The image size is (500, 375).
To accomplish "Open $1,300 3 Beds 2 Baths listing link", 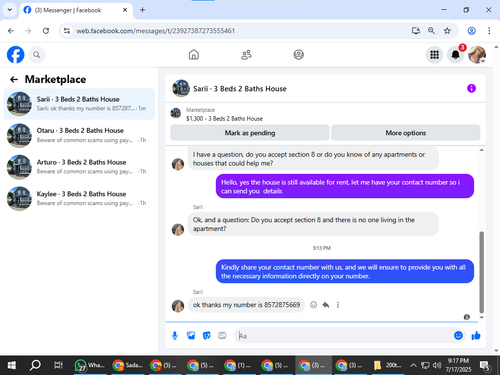I will tap(224, 119).
